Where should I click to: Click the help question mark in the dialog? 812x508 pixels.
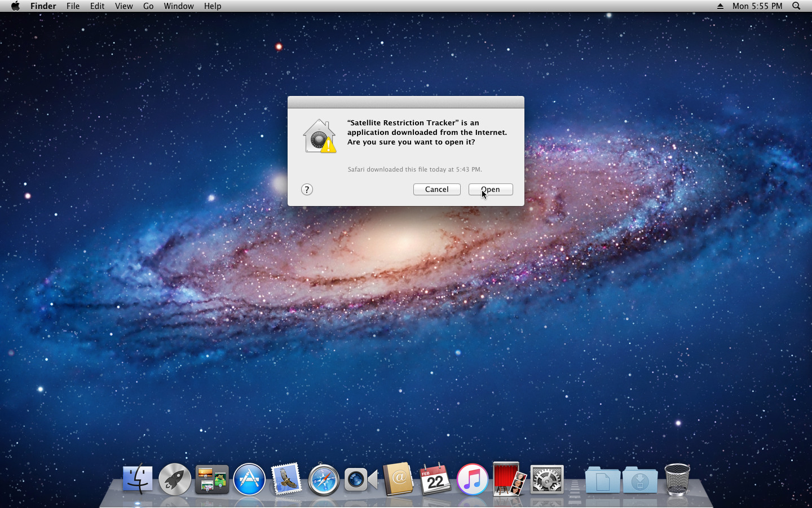(307, 190)
